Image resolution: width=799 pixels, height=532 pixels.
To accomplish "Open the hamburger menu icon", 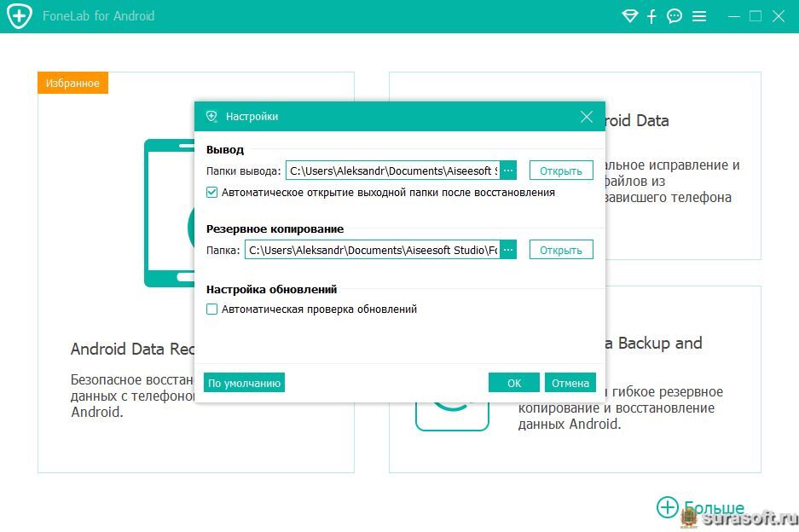I will [x=699, y=16].
